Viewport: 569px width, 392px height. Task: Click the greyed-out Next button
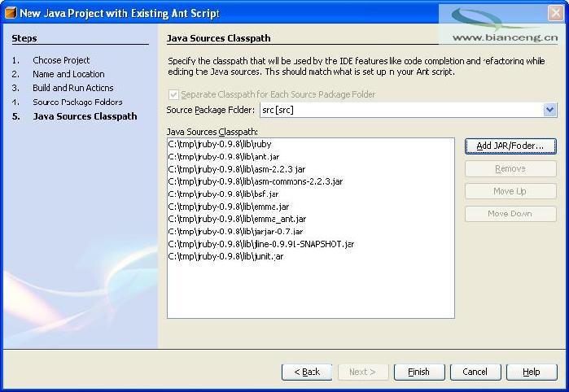point(363,372)
